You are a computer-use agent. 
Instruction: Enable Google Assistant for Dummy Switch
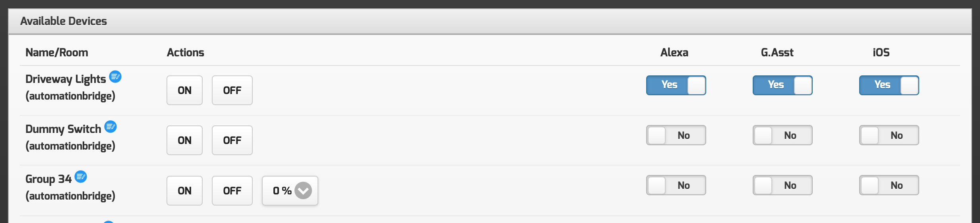(x=782, y=135)
